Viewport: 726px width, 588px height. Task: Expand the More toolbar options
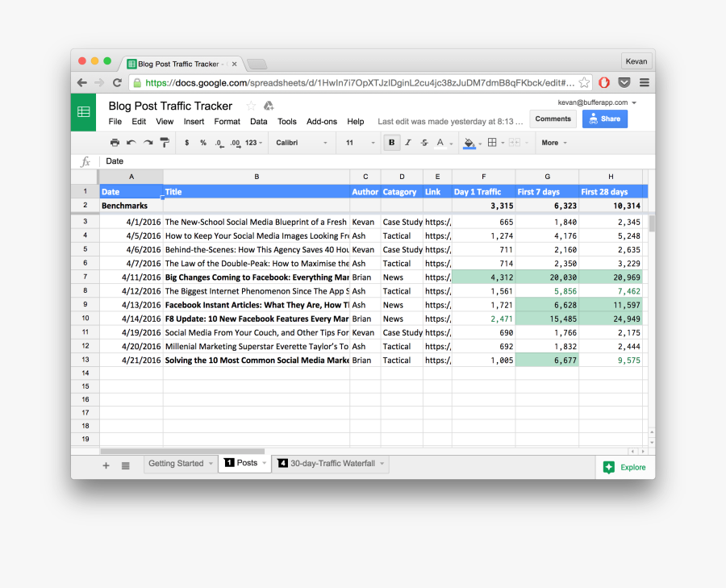point(553,143)
